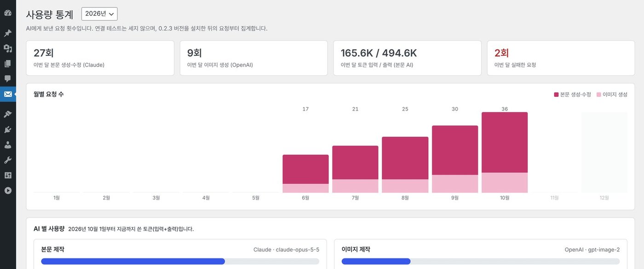Open Settings sliders icon in sidebar

coord(8,175)
